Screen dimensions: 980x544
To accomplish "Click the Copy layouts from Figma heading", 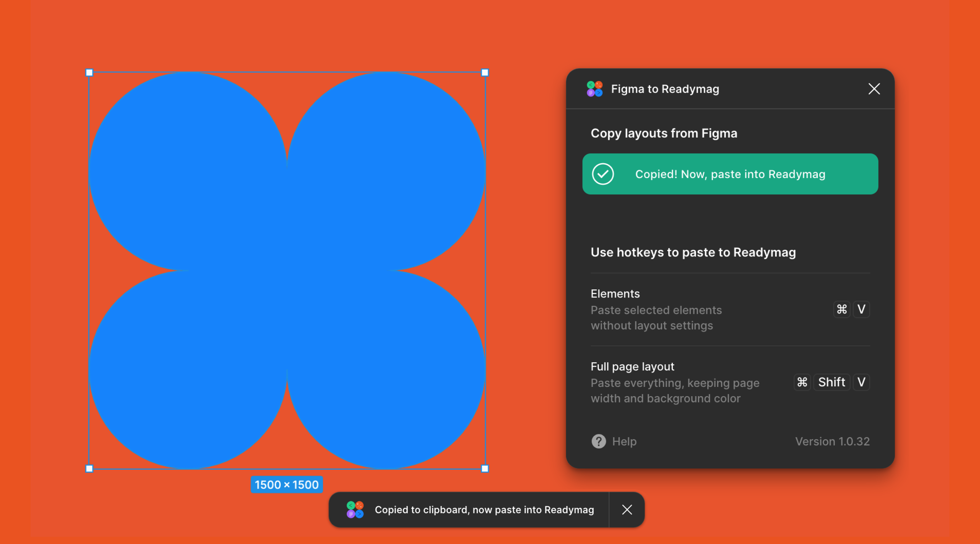I will [x=664, y=133].
